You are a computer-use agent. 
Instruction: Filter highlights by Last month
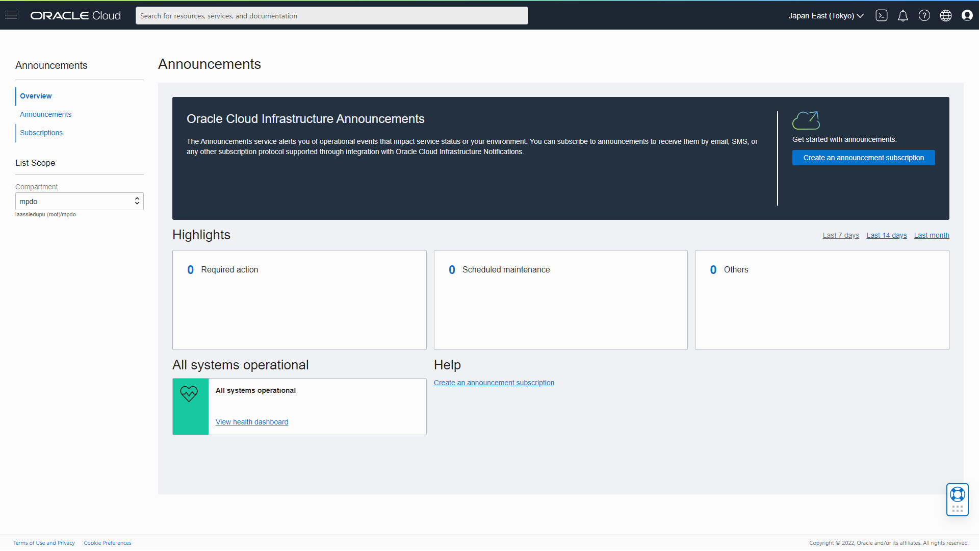point(932,236)
